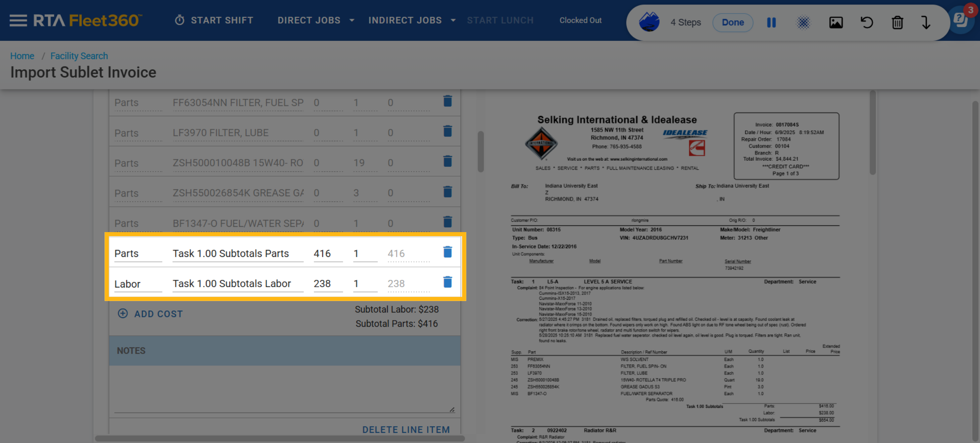Click DELETE LINE ITEM link
The width and height of the screenshot is (980, 443).
[406, 430]
